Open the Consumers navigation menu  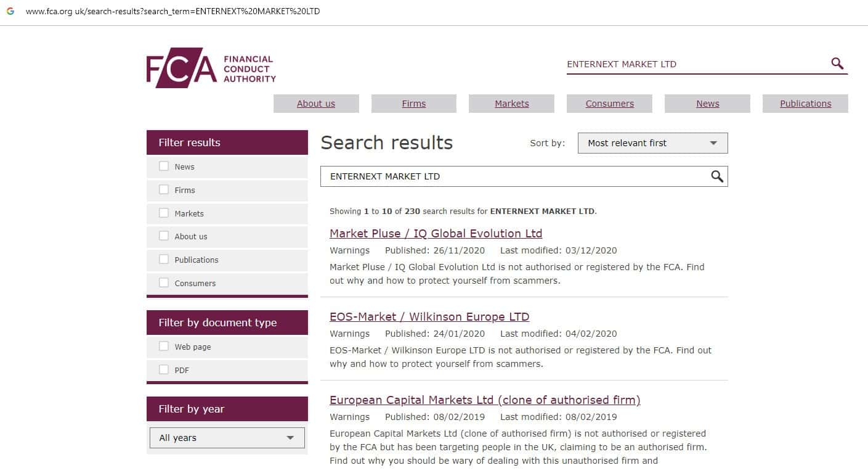click(x=610, y=104)
